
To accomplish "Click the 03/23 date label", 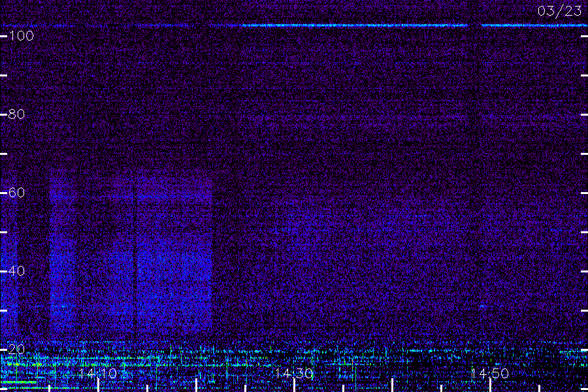I will [559, 11].
